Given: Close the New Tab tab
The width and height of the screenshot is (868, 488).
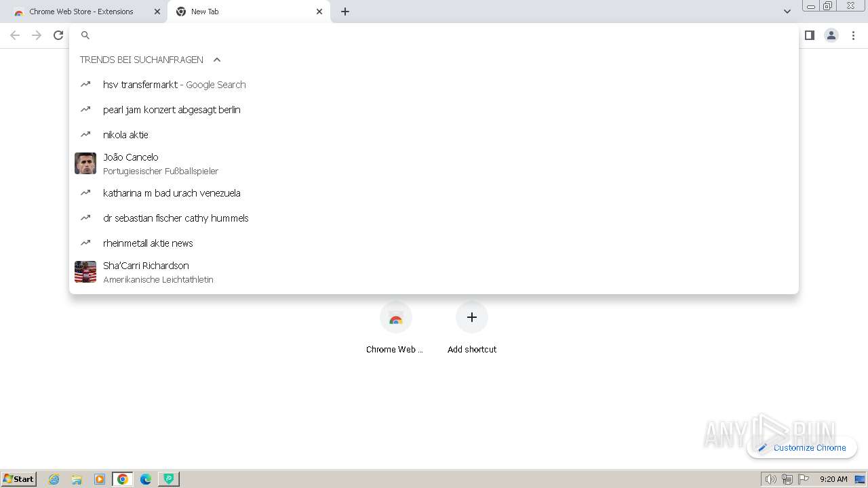Looking at the screenshot, I should point(319,12).
